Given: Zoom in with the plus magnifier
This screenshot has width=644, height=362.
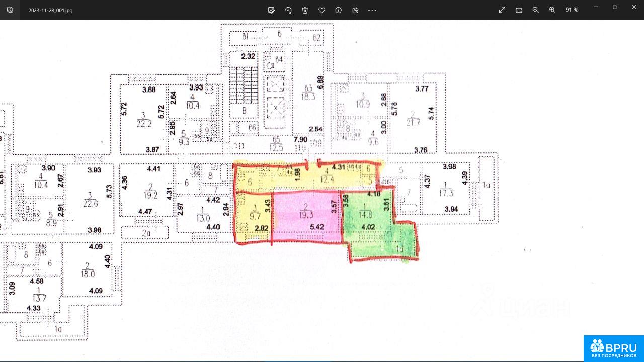Looking at the screenshot, I should pyautogui.click(x=552, y=10).
